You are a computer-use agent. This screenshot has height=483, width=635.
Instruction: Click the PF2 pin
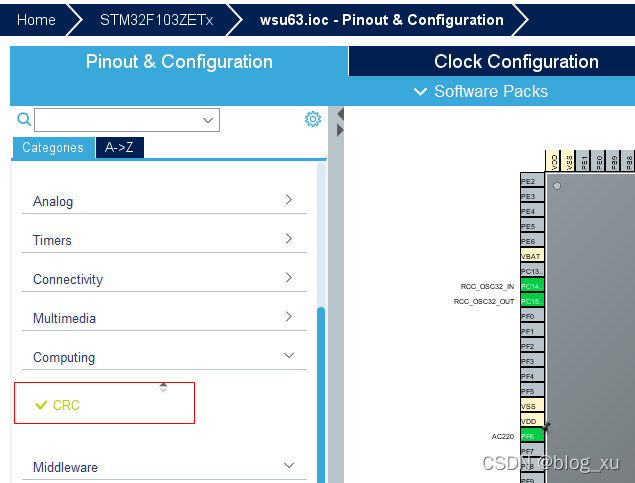tap(532, 346)
